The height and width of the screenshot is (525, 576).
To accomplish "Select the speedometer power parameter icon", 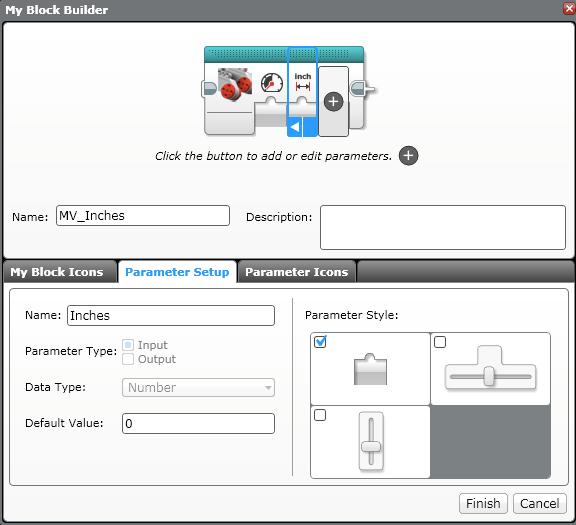I will 271,83.
